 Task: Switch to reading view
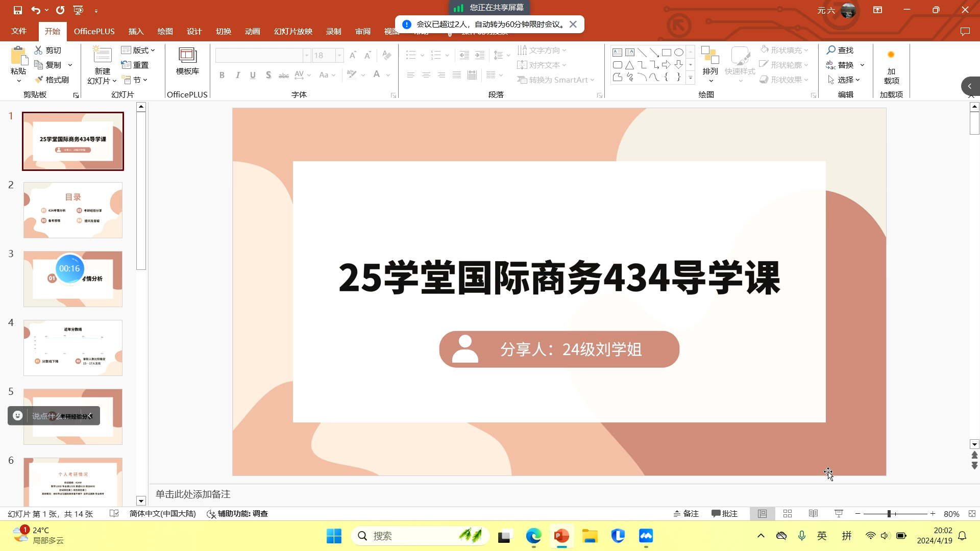(813, 514)
